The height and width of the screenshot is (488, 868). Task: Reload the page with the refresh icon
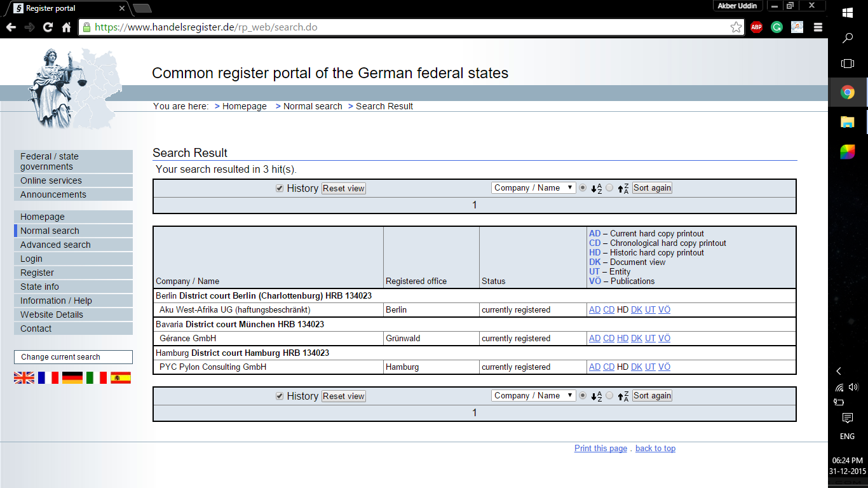pos(48,27)
